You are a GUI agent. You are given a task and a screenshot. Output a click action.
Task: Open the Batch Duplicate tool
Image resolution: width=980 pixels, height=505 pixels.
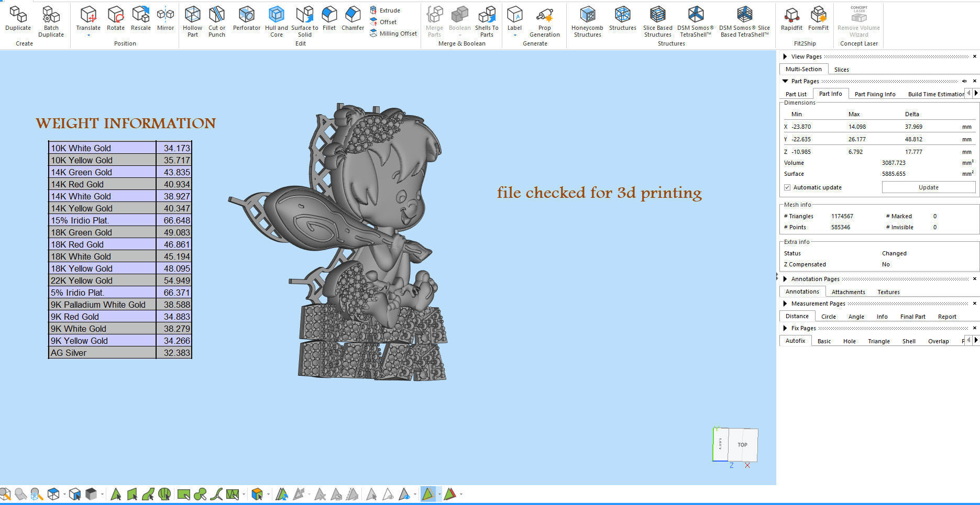coord(51,21)
